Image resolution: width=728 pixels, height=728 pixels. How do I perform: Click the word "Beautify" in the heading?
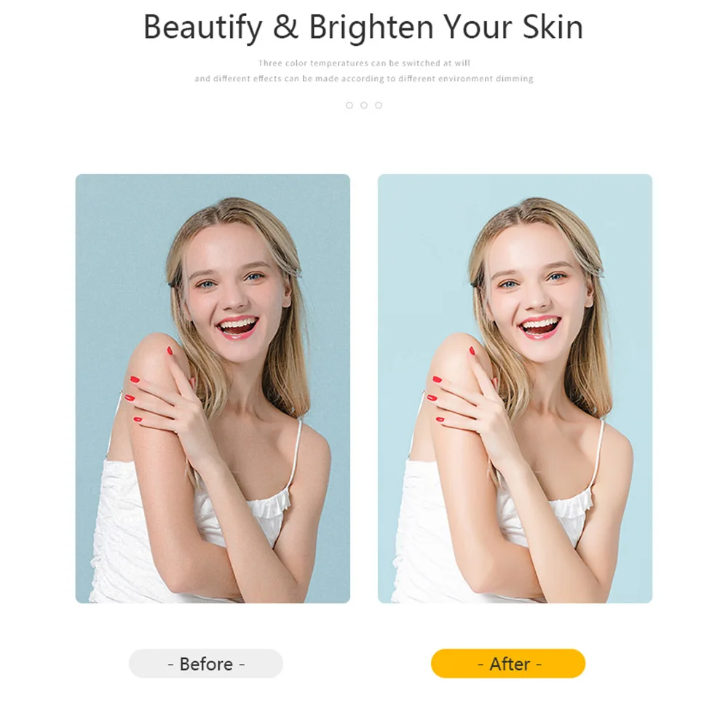[203, 28]
